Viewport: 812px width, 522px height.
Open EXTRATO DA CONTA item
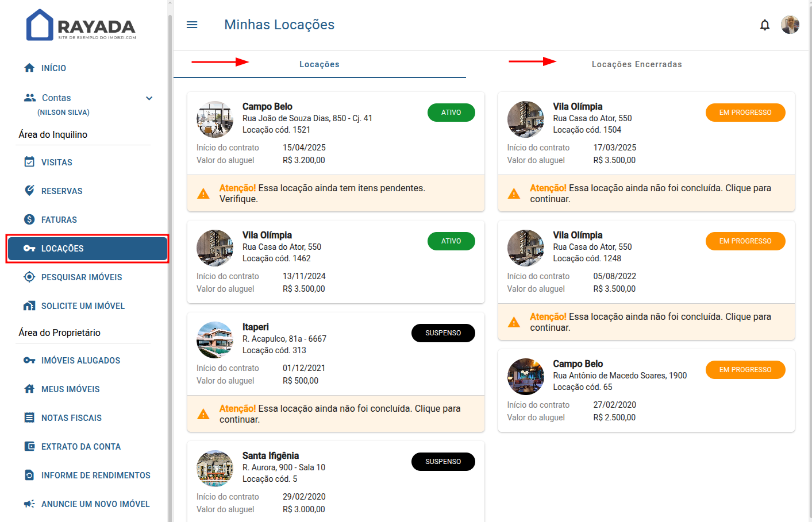[x=81, y=447]
